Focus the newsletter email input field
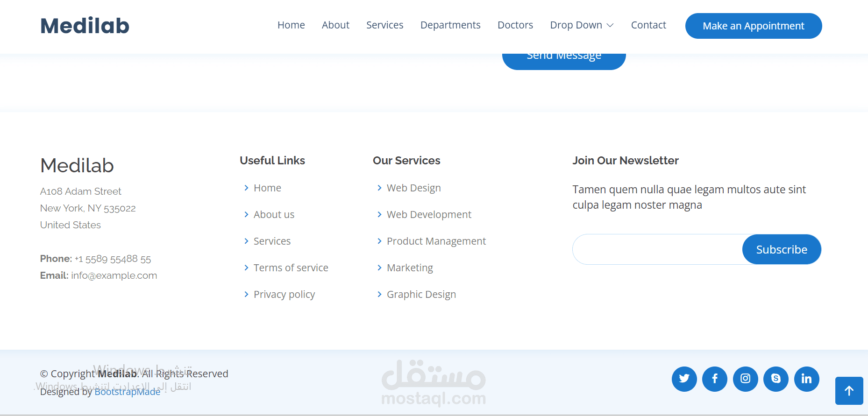 tap(658, 249)
